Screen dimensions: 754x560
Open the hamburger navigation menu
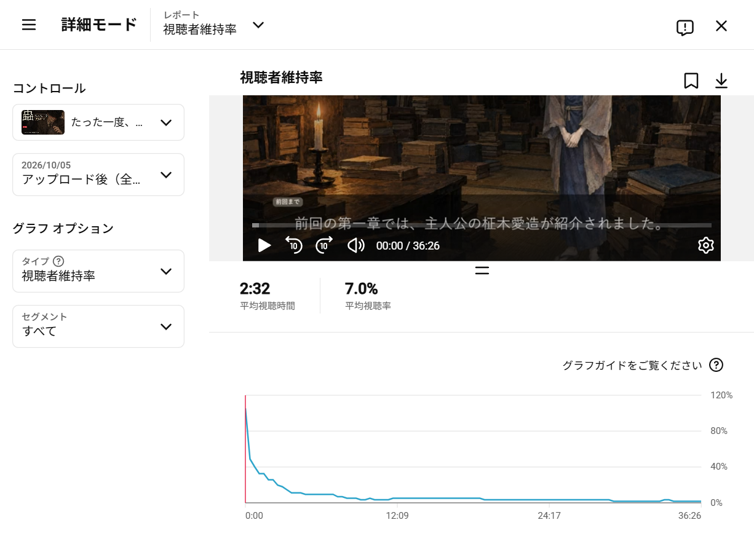pos(29,25)
